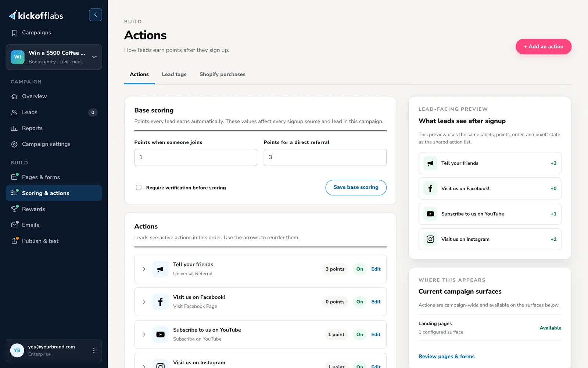
Task: Click the kickofflabs logo
Action: (36, 15)
